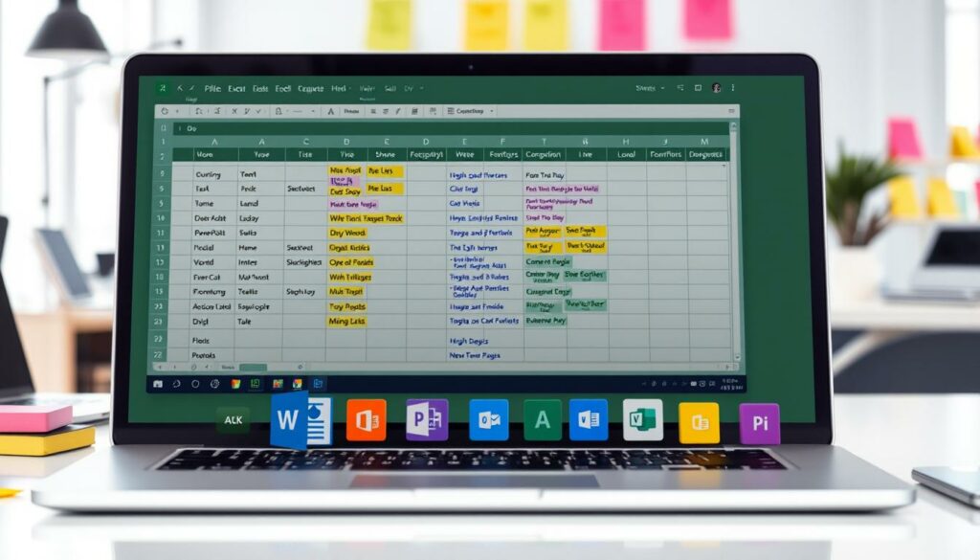This screenshot has height=560, width=980.
Task: Select the Pootols cell
Action: [x=204, y=355]
